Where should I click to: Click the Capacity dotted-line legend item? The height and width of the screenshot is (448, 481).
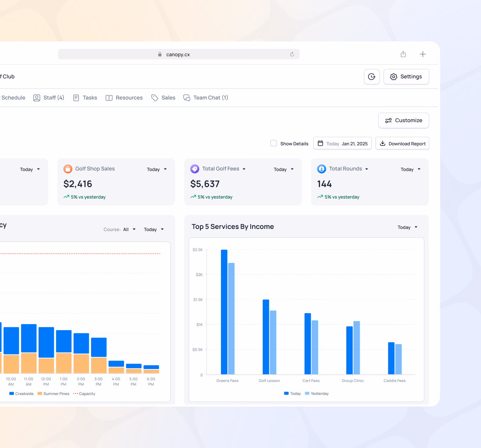point(84,394)
